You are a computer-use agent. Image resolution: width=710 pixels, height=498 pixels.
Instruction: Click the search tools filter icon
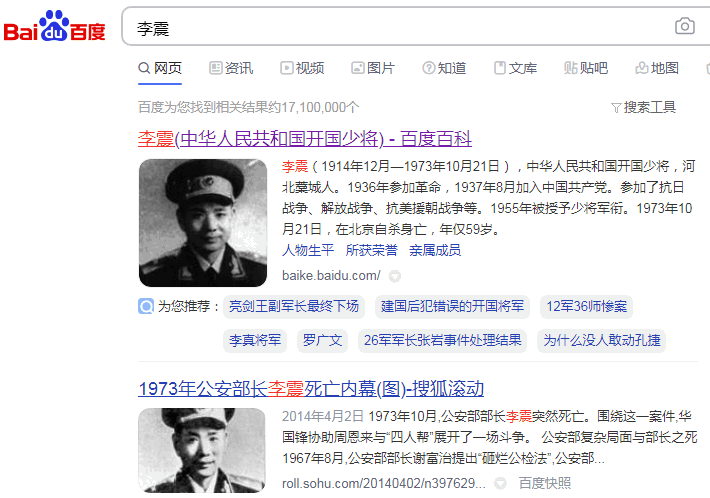[x=616, y=108]
